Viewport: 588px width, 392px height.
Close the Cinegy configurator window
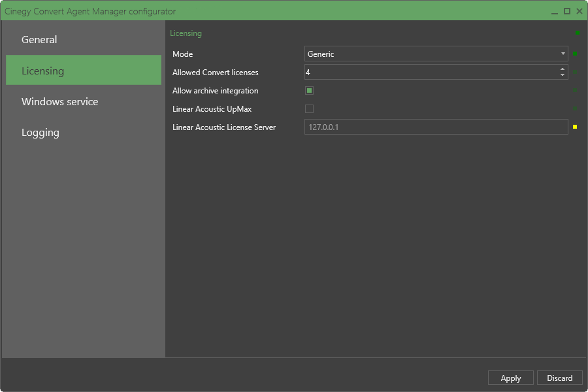coord(580,11)
